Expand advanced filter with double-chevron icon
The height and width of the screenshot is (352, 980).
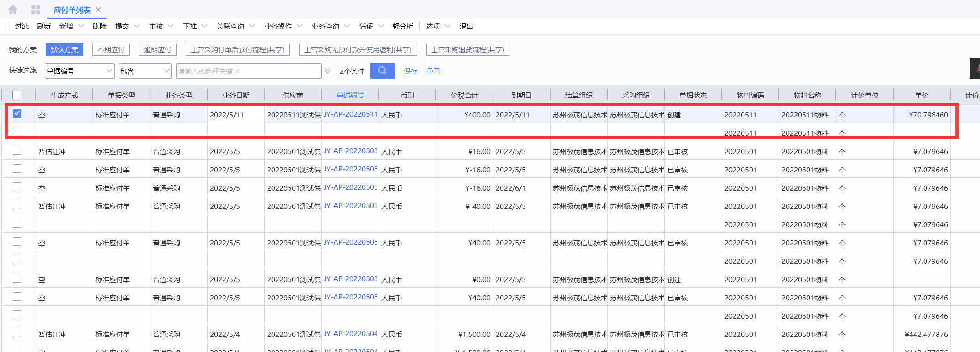[x=327, y=71]
